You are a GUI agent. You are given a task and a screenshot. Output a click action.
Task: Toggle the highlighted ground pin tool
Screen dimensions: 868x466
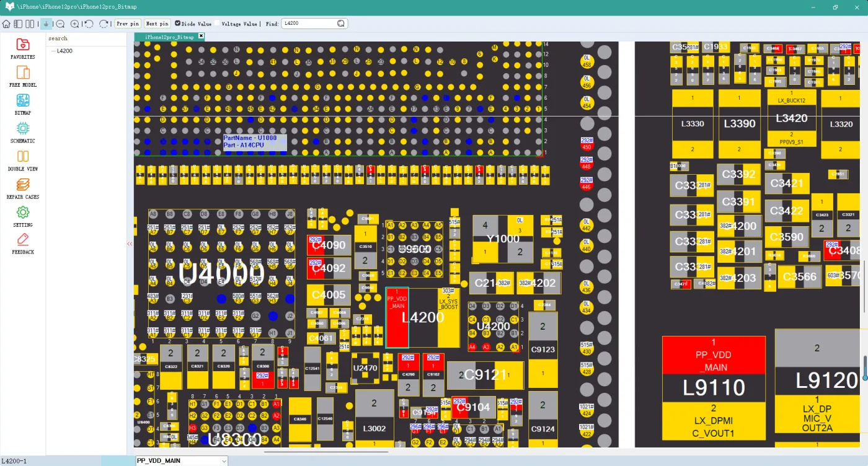pyautogui.click(x=46, y=24)
